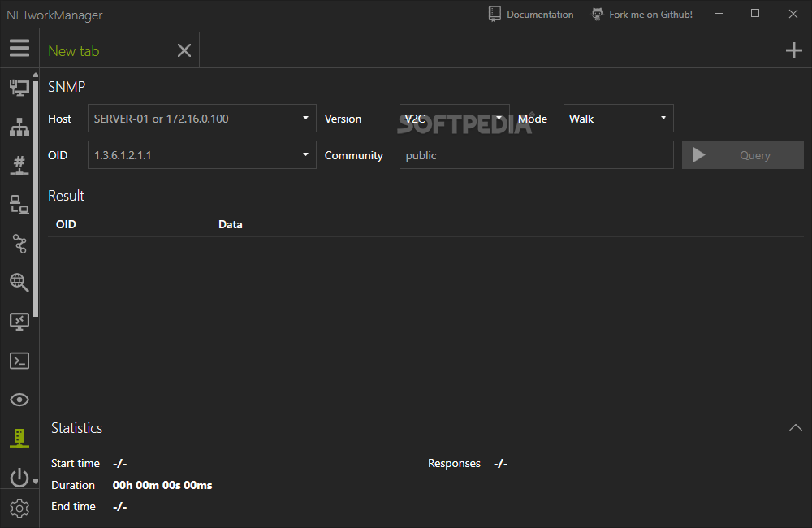The width and height of the screenshot is (812, 528).
Task: Click the Community field containing public
Action: tap(537, 155)
